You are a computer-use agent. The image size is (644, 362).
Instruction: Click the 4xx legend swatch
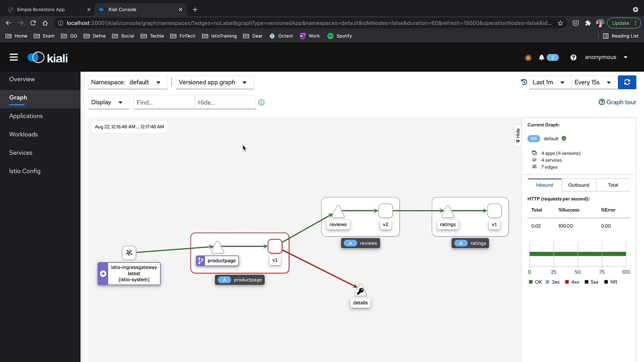pyautogui.click(x=567, y=282)
